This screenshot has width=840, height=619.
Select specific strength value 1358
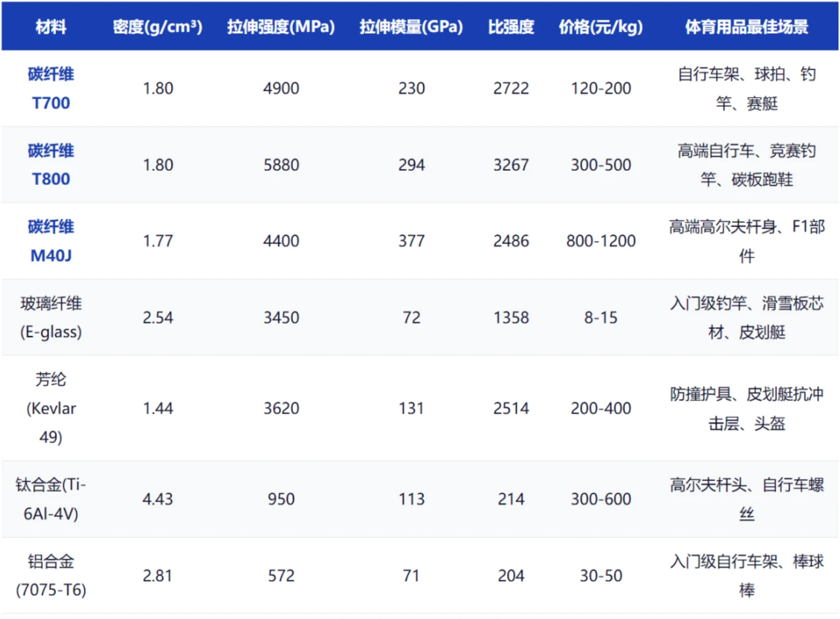coord(511,317)
